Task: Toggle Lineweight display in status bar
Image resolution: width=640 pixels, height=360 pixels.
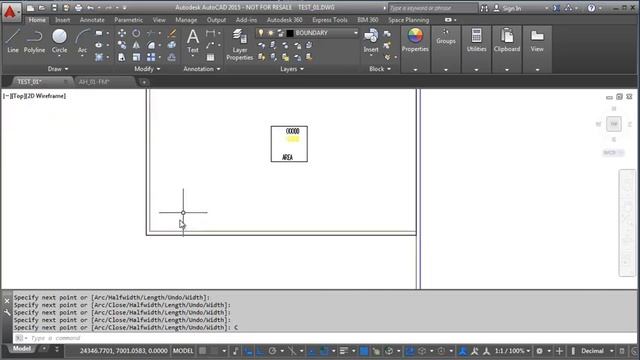Action: pos(344,351)
